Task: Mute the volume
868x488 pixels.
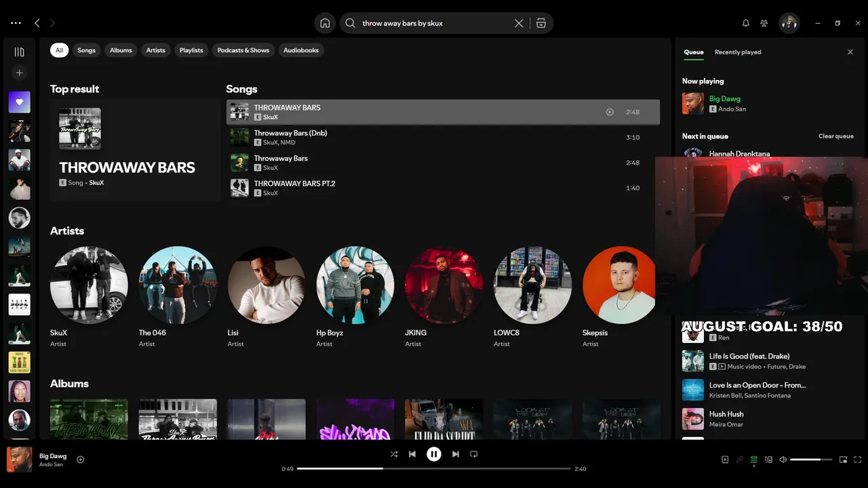Action: coord(783,460)
